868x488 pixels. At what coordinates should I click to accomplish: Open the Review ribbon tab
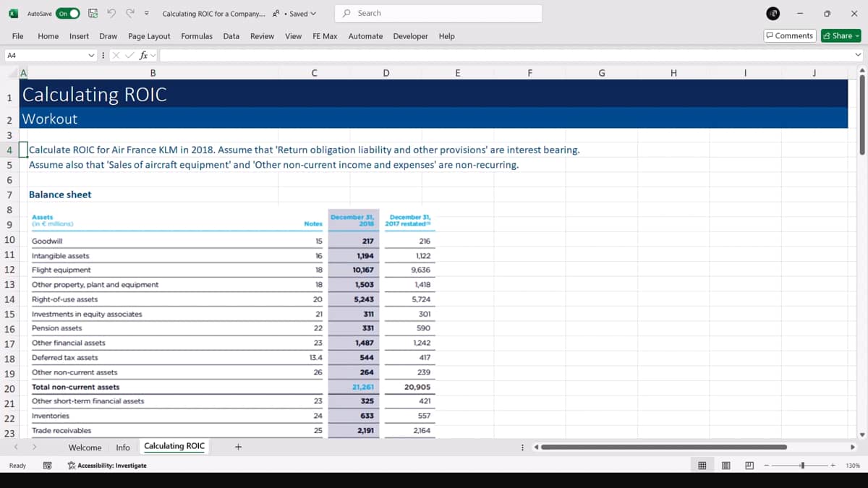[x=263, y=36]
